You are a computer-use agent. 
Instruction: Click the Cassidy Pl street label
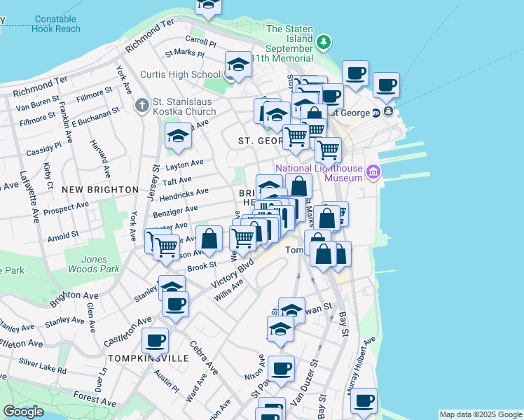(43, 149)
